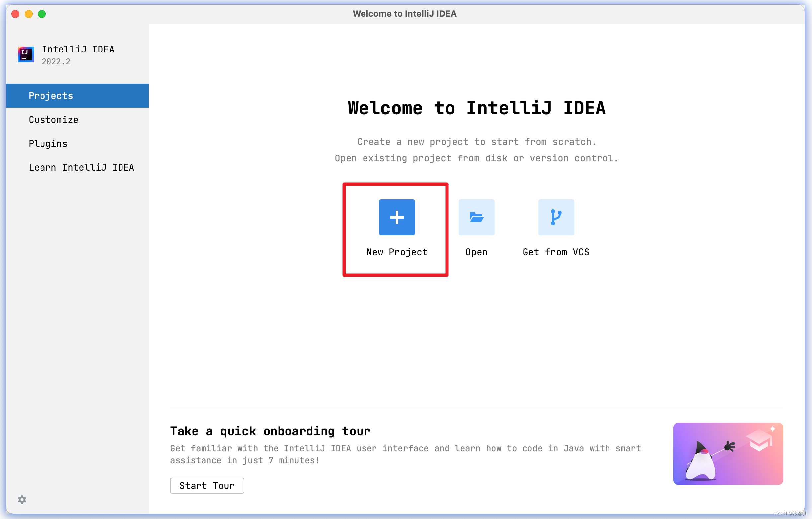Click 'Take a quick onboarding tour' heading
This screenshot has height=519, width=812.
pyautogui.click(x=270, y=431)
